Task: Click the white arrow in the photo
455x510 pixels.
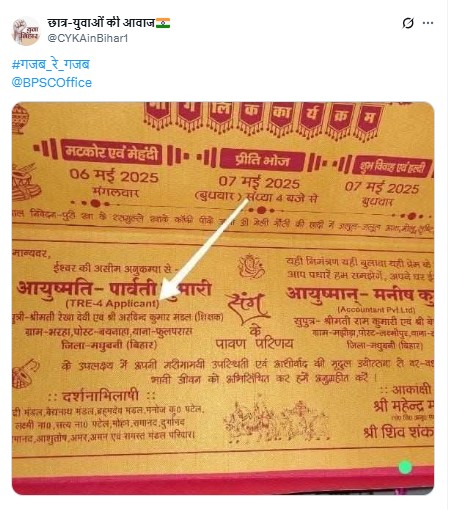Action: 203,249
